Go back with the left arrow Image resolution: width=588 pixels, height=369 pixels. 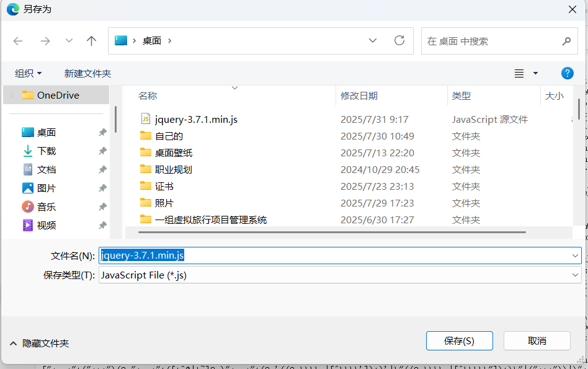pyautogui.click(x=18, y=41)
